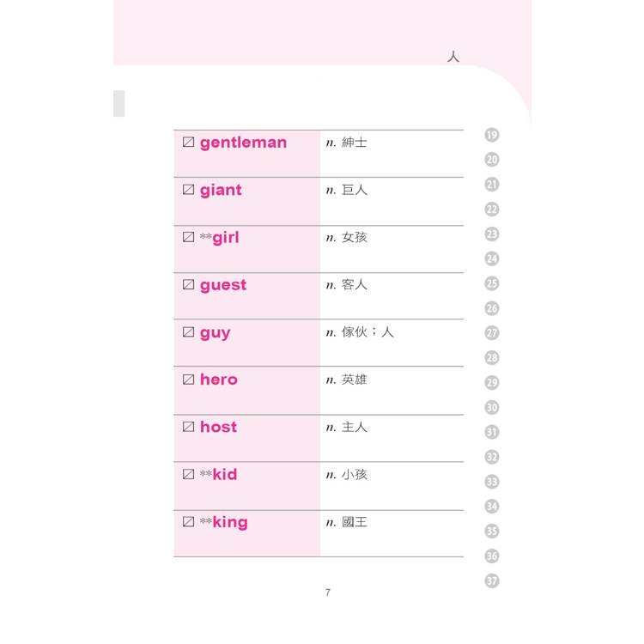The height and width of the screenshot is (644, 644).
Task: Mark the guest checkbox
Action: point(189,285)
